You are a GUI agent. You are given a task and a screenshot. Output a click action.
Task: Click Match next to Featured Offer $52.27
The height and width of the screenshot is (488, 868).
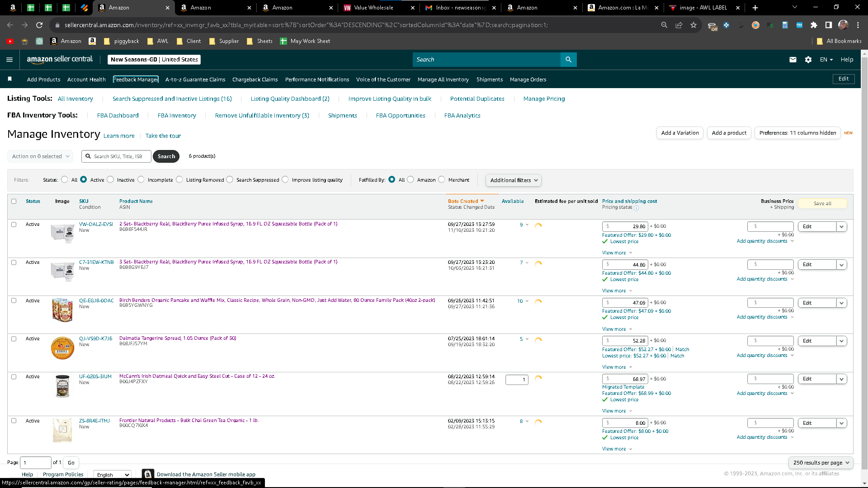[x=682, y=350]
